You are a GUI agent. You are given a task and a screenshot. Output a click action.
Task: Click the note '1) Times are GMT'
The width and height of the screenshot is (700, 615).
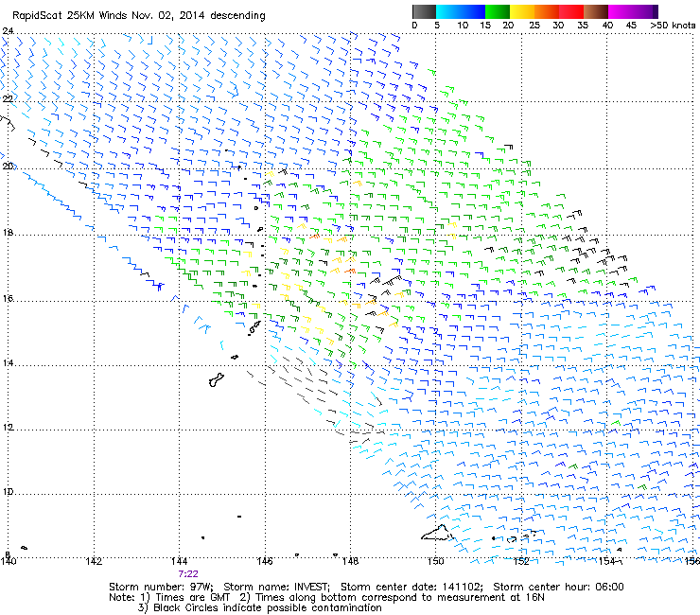185,598
